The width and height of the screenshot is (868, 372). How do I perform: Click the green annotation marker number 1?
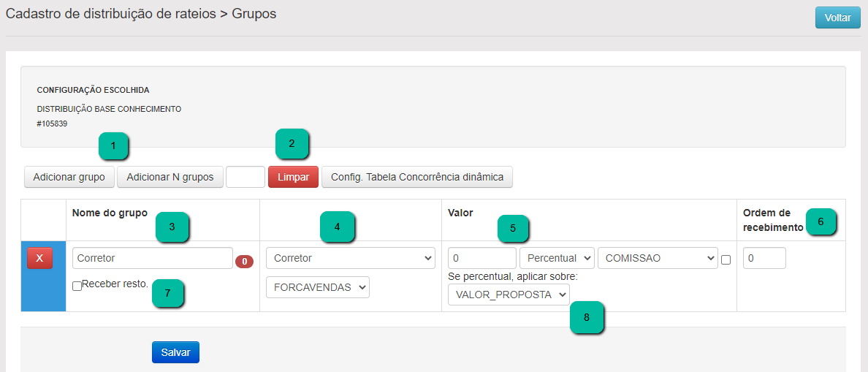coord(113,146)
